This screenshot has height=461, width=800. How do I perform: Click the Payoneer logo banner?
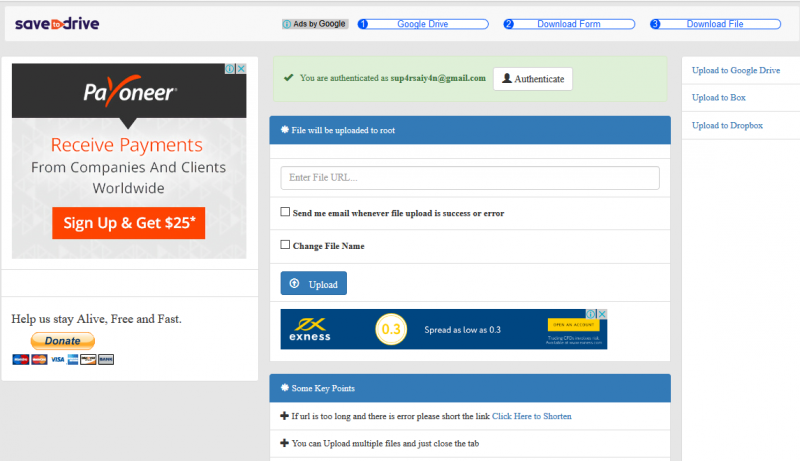(x=129, y=91)
